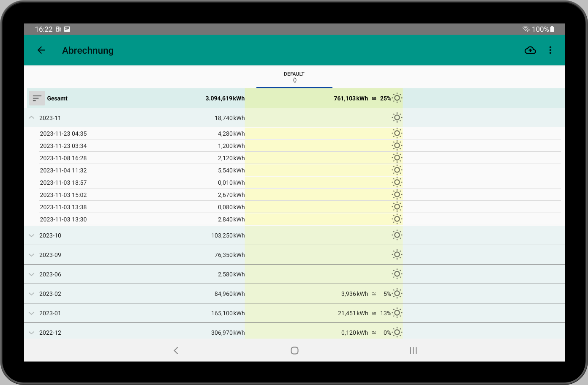Viewport: 588px width, 385px height.
Task: Collapse the 2023-11 month group
Action: click(x=32, y=117)
